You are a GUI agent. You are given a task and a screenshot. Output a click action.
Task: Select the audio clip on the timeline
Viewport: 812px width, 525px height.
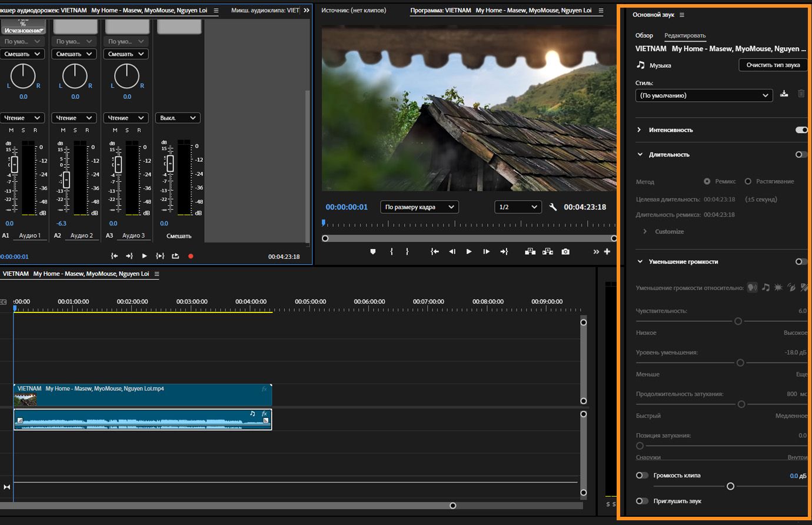(x=141, y=420)
